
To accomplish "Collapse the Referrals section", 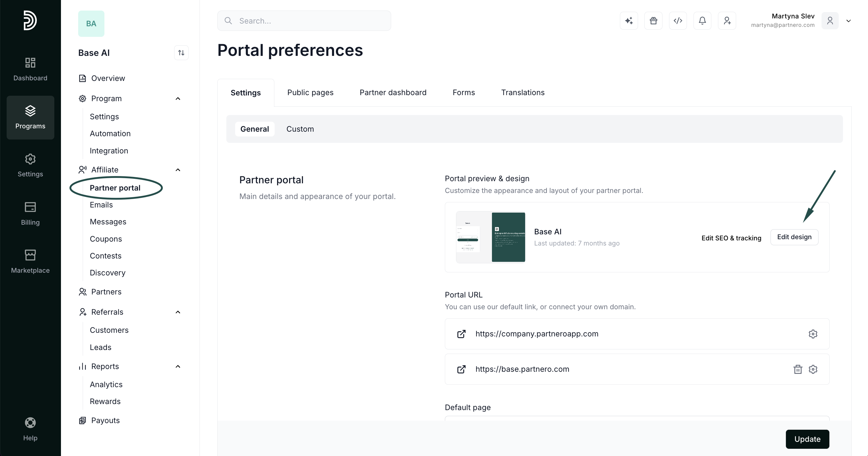I will click(x=178, y=312).
